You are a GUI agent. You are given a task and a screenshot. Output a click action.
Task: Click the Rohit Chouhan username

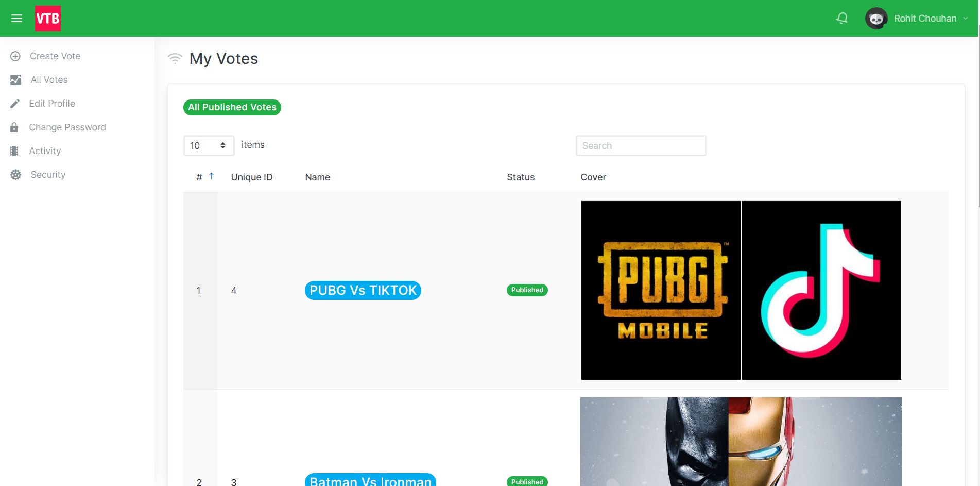(925, 19)
